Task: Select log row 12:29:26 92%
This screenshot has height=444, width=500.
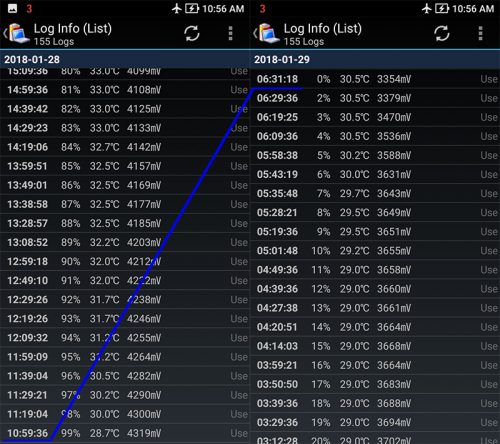Action: click(125, 299)
